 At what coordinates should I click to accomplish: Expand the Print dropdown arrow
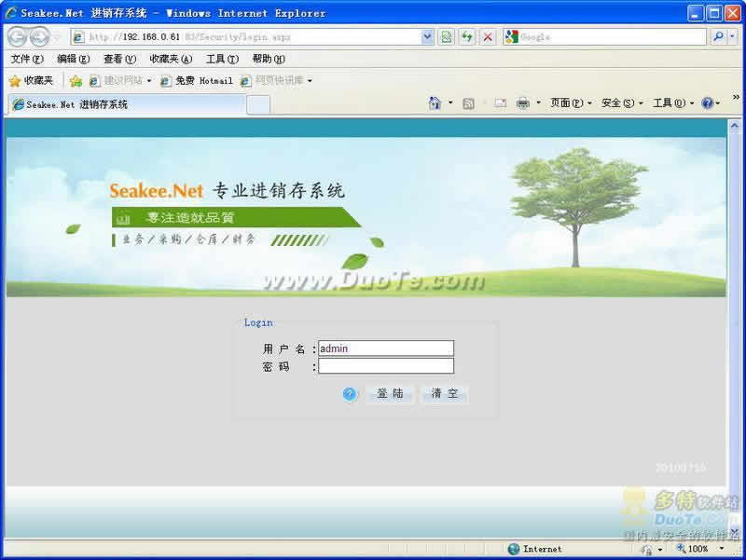click(x=539, y=102)
